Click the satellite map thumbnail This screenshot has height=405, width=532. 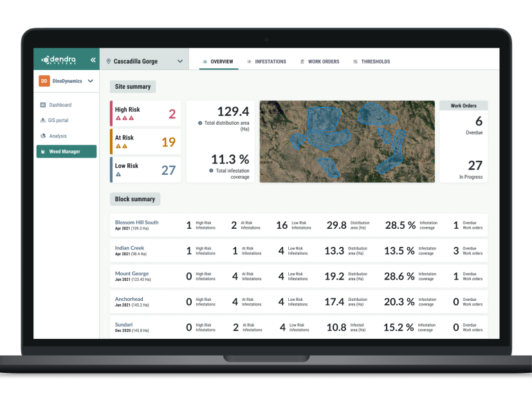347,141
